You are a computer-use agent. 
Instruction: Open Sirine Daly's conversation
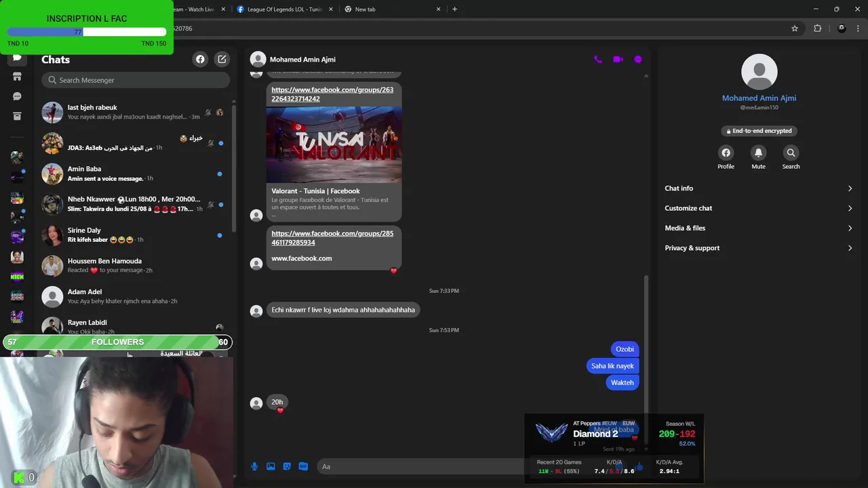(134, 235)
